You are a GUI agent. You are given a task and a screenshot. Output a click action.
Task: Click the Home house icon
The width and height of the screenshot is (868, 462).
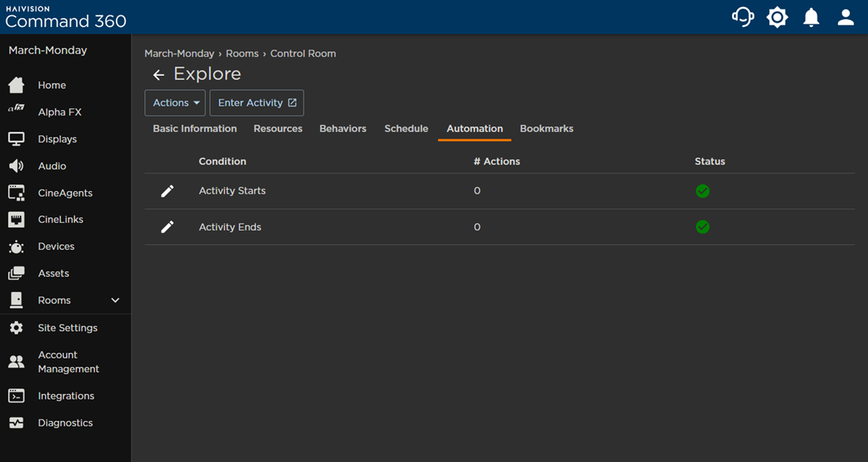[16, 85]
